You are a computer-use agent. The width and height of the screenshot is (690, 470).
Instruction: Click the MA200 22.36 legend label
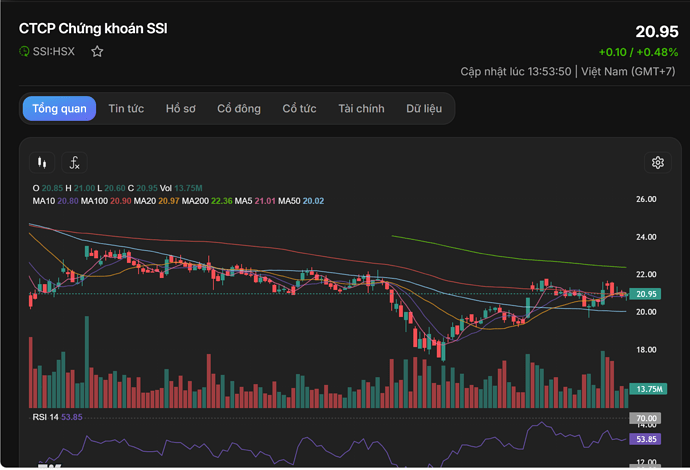point(207,201)
